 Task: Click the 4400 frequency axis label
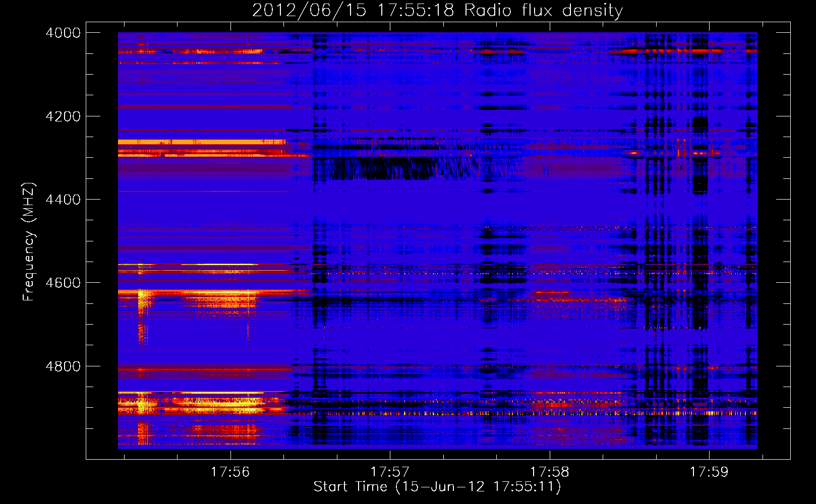click(x=63, y=200)
